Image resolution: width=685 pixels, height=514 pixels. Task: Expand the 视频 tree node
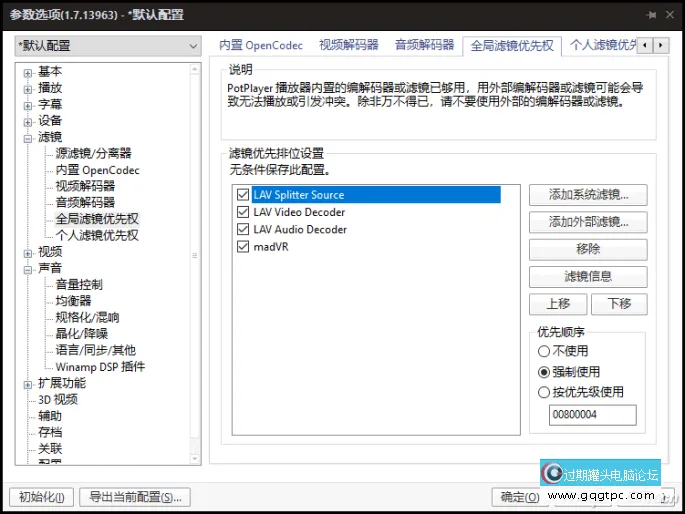[x=28, y=253]
